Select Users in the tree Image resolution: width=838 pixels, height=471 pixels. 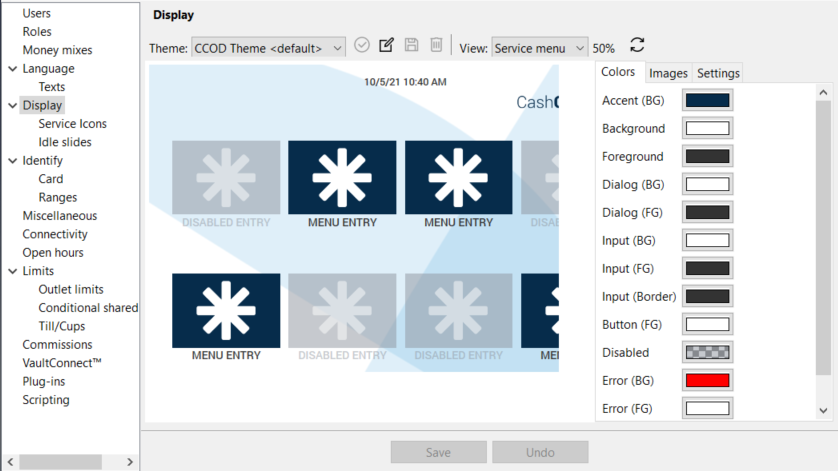36,13
